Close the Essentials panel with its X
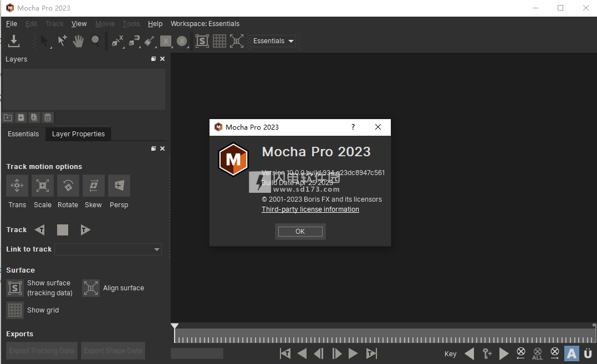The width and height of the screenshot is (597, 364). (x=162, y=148)
